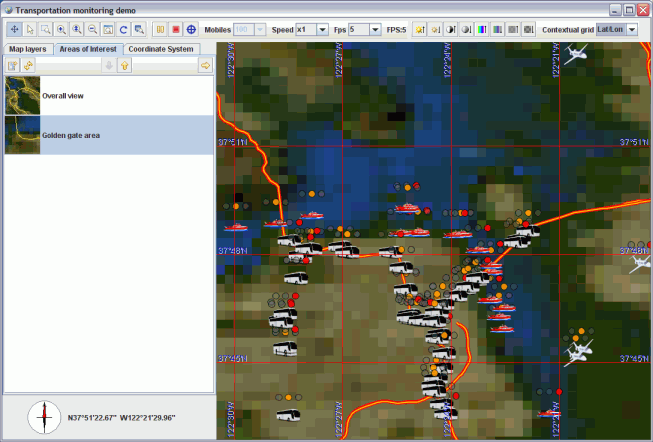Click the zoom out magnifier icon

point(92,30)
